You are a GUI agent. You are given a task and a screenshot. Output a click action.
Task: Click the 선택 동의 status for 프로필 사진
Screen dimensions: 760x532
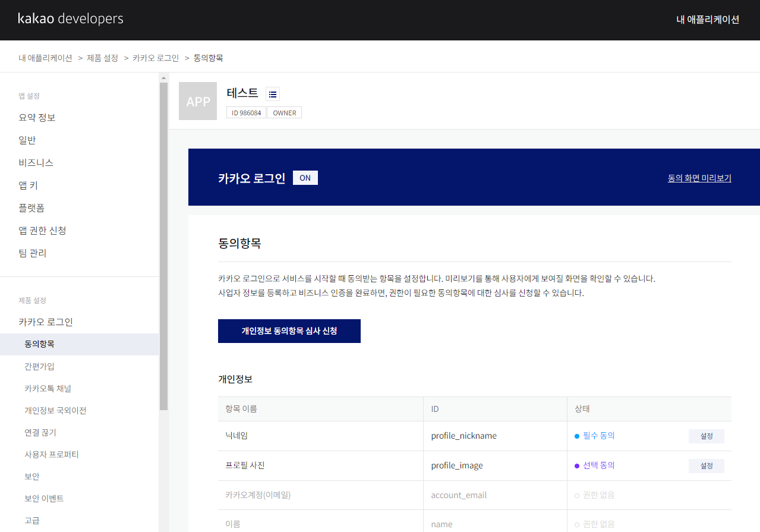click(x=594, y=465)
